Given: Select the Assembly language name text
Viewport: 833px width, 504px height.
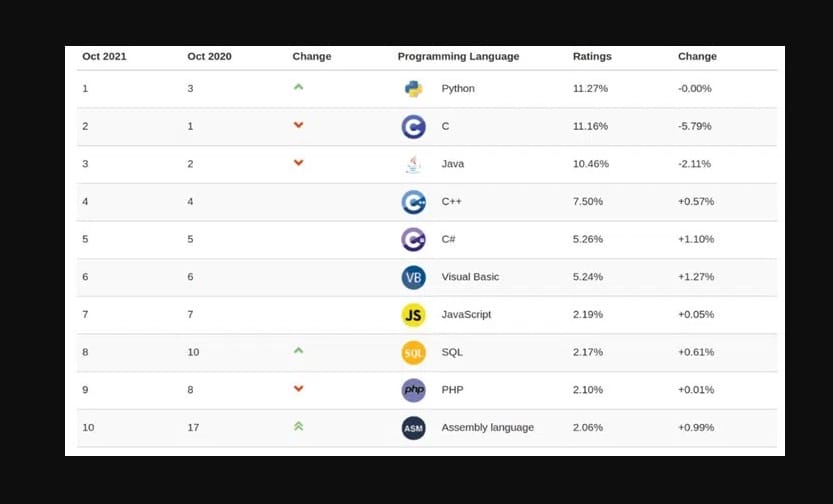Looking at the screenshot, I should pos(487,428).
